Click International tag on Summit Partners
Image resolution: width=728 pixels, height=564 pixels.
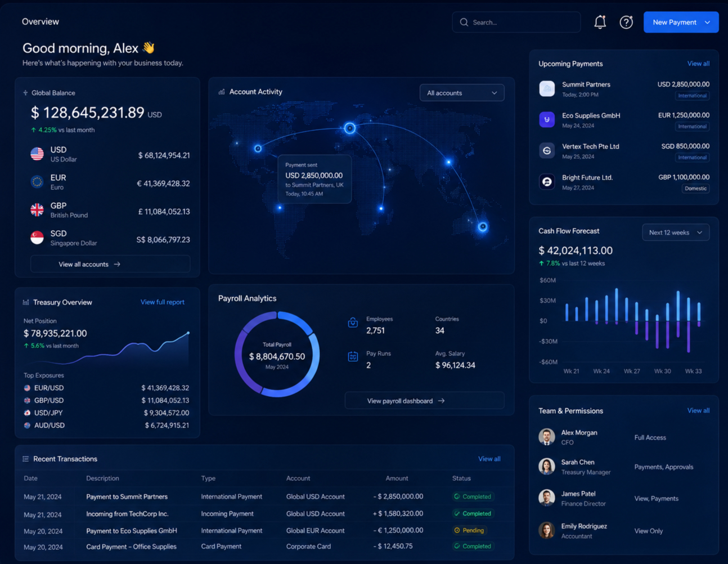click(x=692, y=96)
